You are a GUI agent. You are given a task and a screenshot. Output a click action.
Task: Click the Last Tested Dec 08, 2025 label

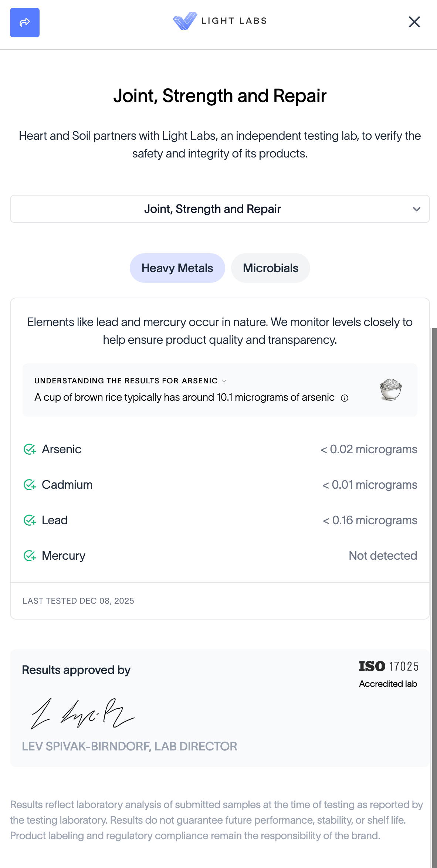pyautogui.click(x=78, y=601)
